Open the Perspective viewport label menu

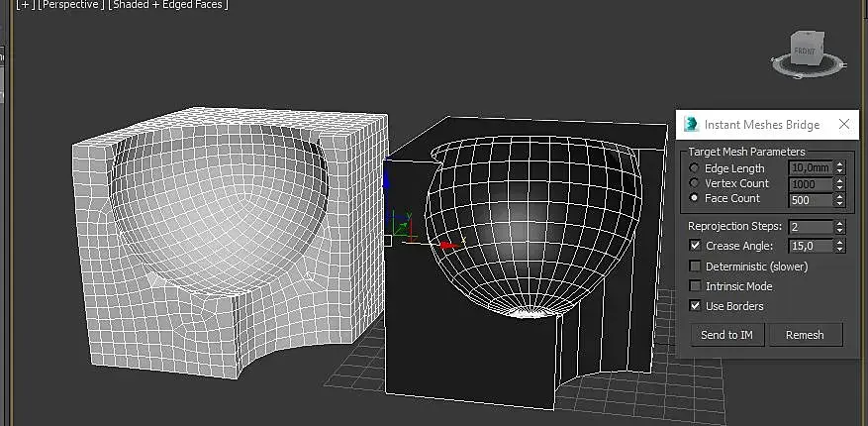tap(70, 5)
